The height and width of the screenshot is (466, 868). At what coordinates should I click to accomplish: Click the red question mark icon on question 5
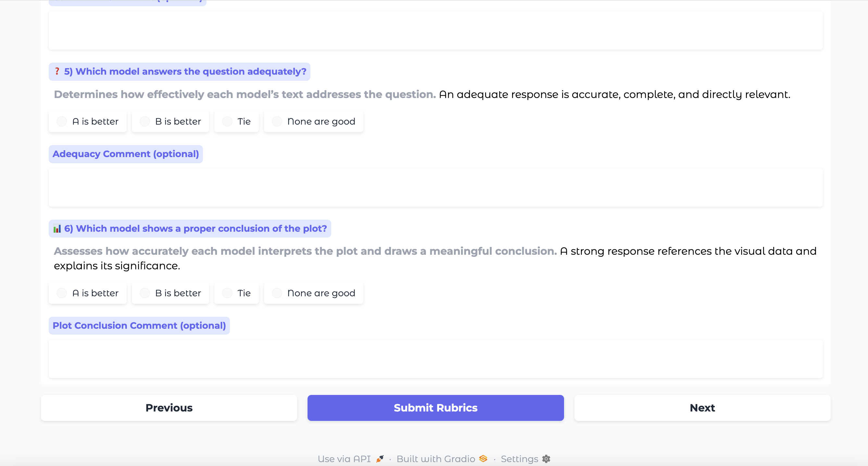coord(57,71)
